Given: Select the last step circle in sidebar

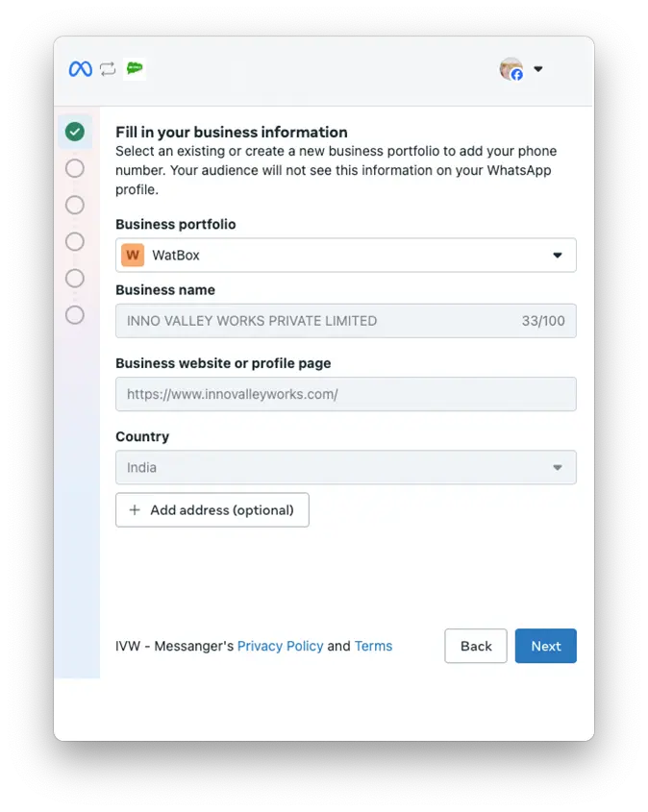Looking at the screenshot, I should [x=74, y=315].
